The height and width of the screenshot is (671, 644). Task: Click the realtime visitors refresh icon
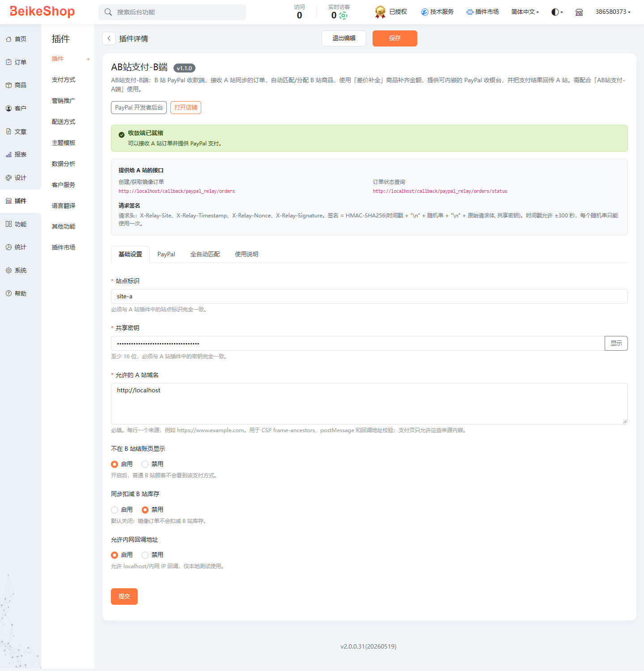point(343,16)
